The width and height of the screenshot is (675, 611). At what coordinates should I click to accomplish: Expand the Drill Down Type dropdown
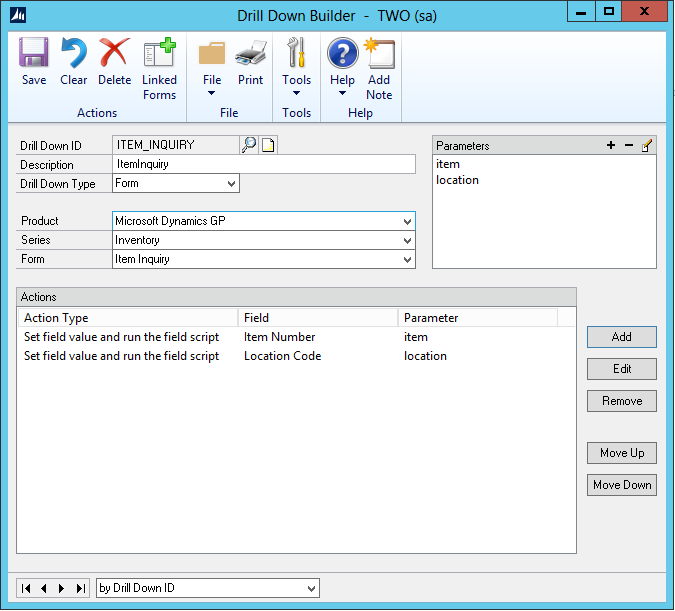[x=231, y=184]
